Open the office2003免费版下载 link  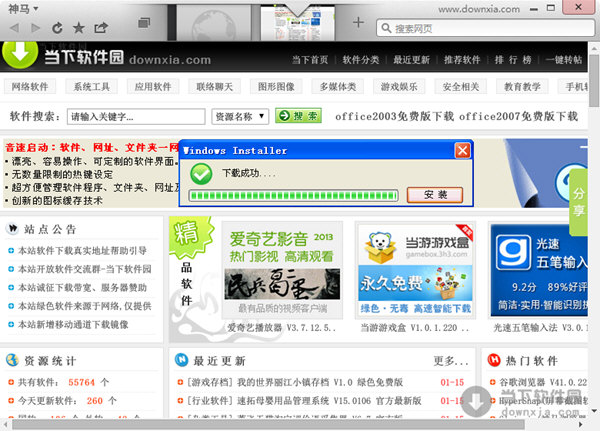click(395, 116)
